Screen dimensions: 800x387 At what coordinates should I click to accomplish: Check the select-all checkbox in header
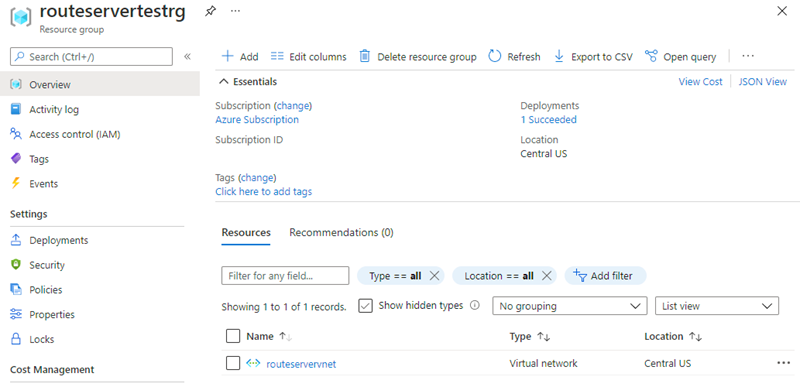233,337
